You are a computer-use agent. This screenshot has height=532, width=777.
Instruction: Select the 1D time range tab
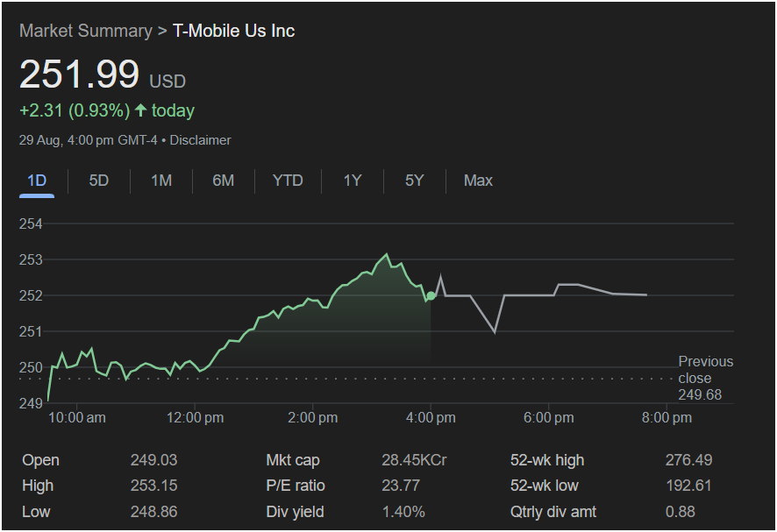[x=37, y=181]
